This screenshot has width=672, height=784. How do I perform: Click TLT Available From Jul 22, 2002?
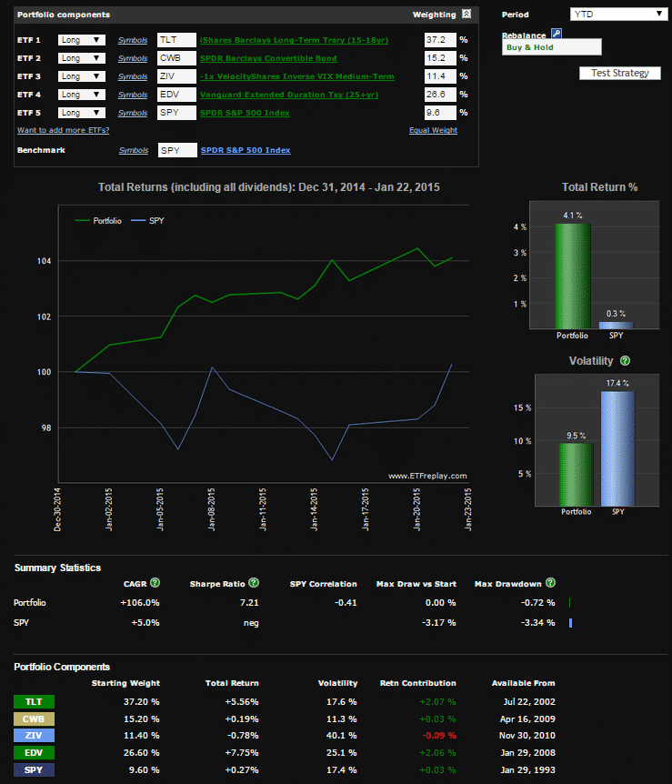529,701
